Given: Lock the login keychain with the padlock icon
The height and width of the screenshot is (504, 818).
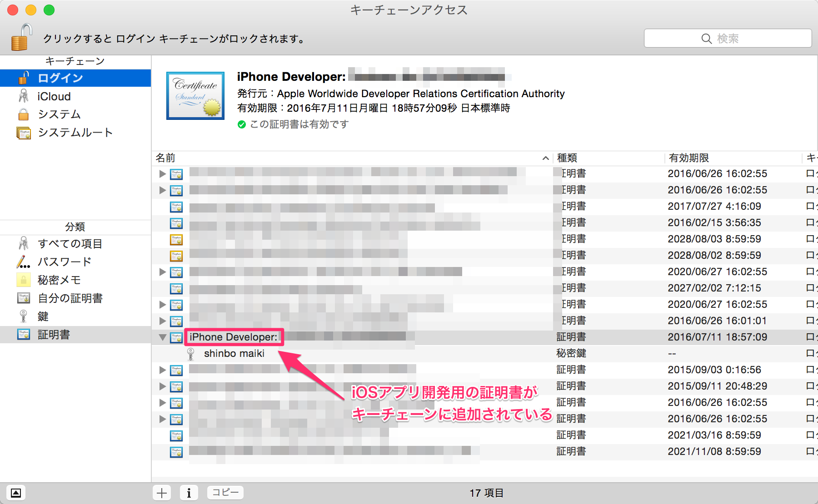Looking at the screenshot, I should [21, 37].
